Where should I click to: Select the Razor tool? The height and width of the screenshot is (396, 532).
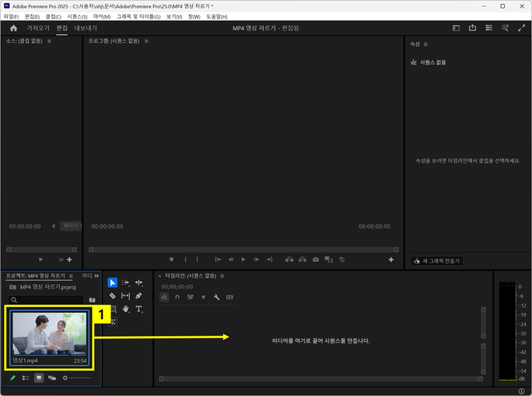[x=112, y=296]
